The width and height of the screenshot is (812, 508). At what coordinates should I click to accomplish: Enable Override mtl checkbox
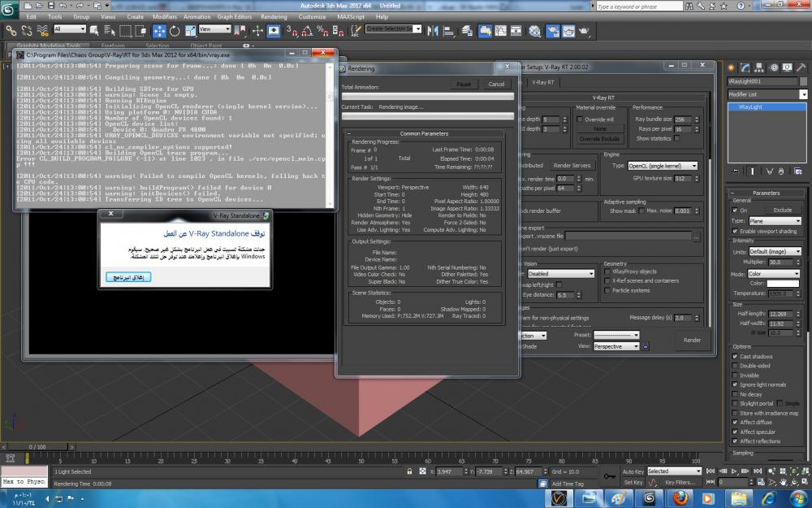(x=580, y=119)
